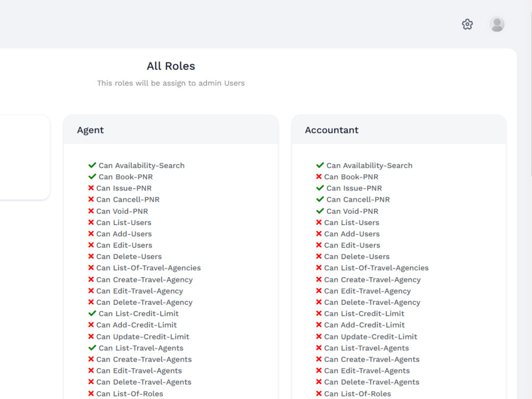The image size is (532, 399).
Task: Click Accountant's 'Can Add-Users' text
Action: click(352, 234)
